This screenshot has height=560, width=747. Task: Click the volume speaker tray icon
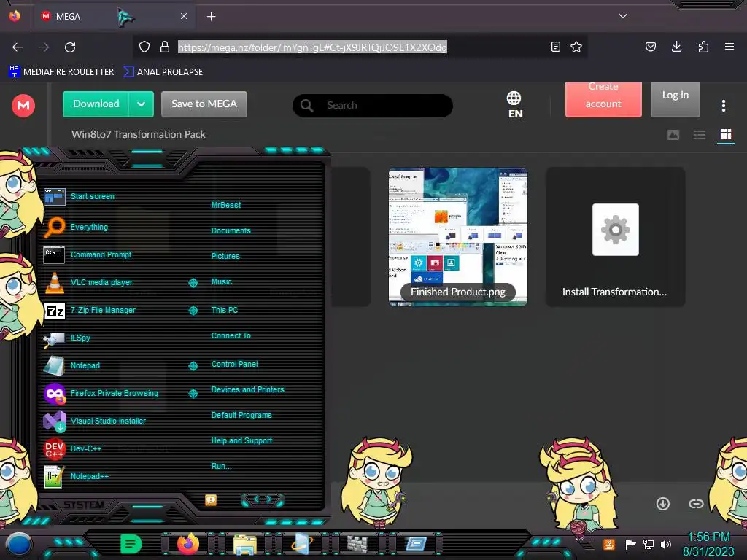pos(665,544)
